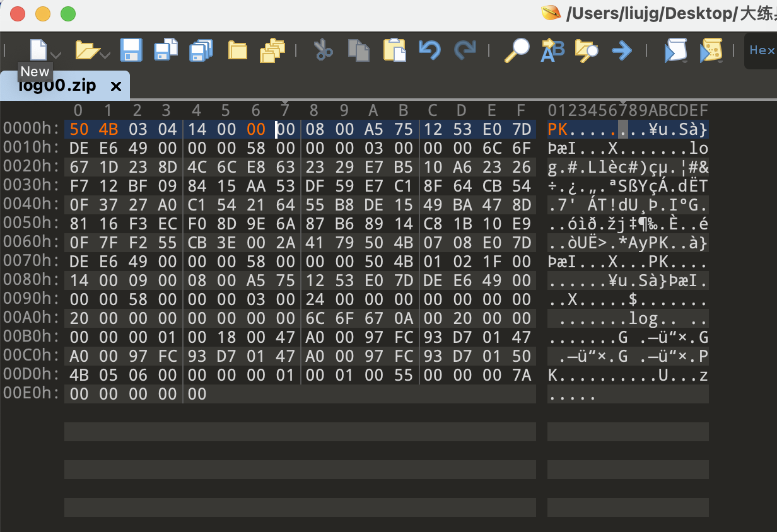Open Find with the magnifier icon

pos(517,50)
